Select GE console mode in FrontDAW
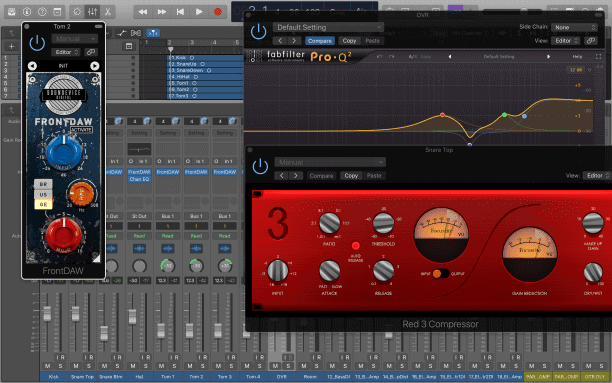This screenshot has width=612, height=383. pos(43,204)
